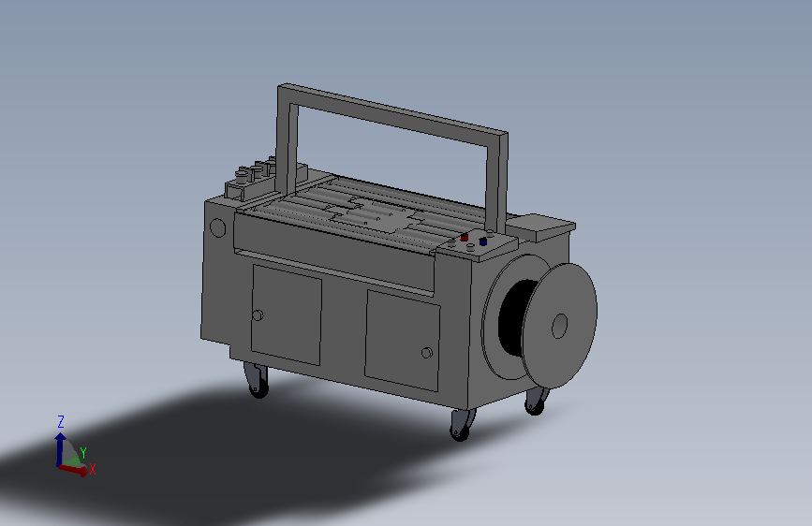Select the round knob on the left cabinet door
Screen dimensions: 812x526
(x=258, y=315)
